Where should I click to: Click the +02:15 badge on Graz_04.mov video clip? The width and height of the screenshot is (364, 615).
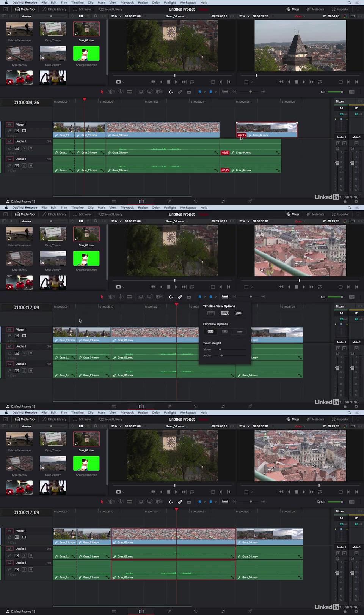point(242,135)
